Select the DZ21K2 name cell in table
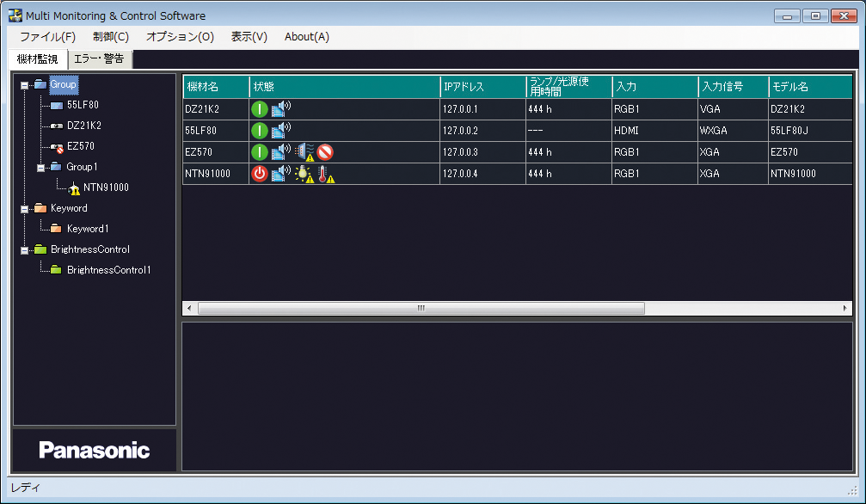 [216, 109]
